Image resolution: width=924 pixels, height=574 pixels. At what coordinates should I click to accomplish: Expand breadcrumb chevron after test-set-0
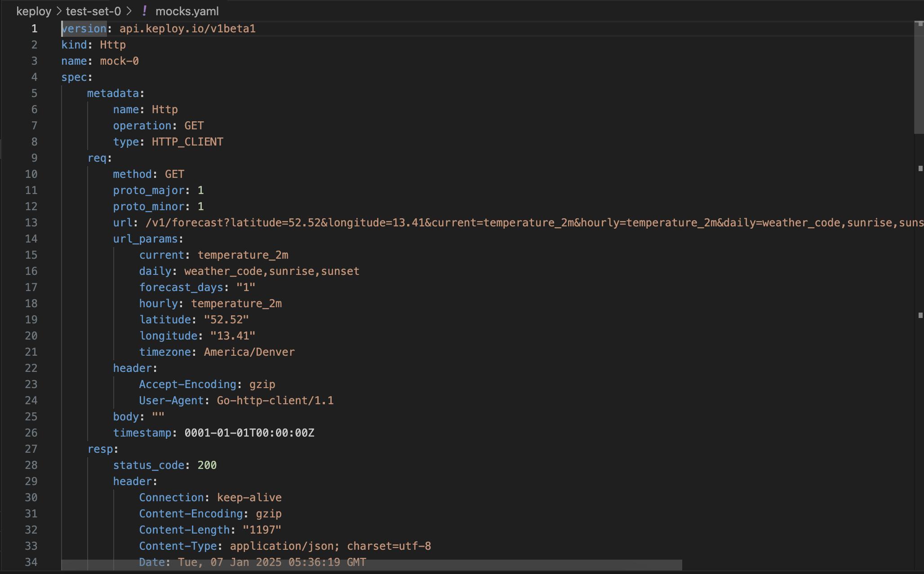[129, 11]
